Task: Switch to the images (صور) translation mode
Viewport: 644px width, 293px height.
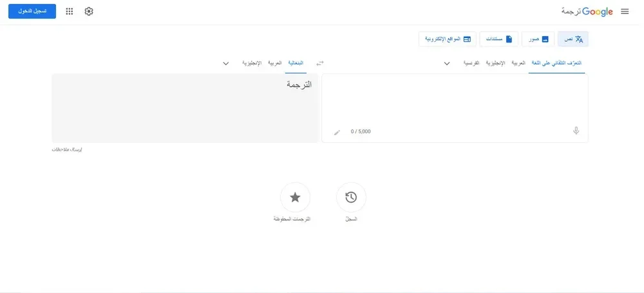Action: [x=536, y=39]
